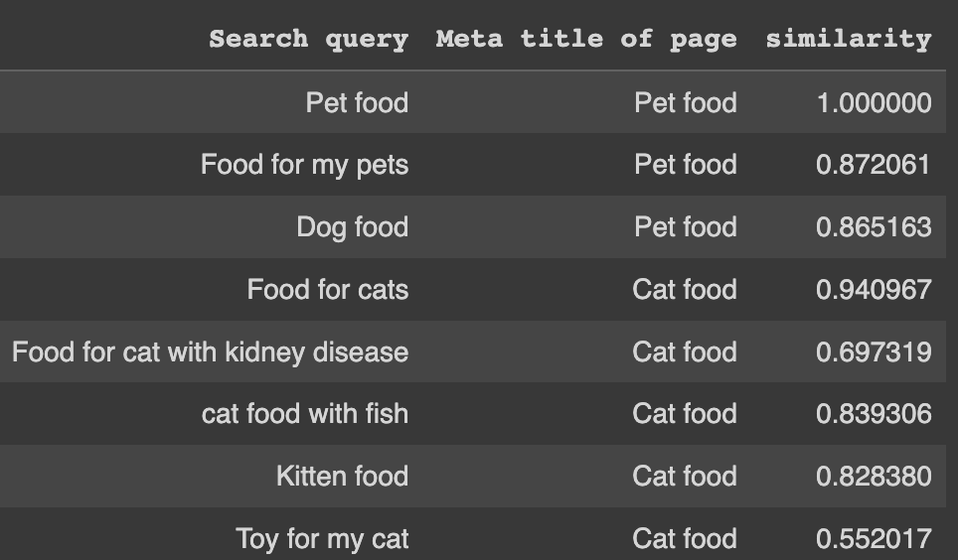This screenshot has height=560, width=958.
Task: Click the similarity value 0.552017
Action: (874, 539)
